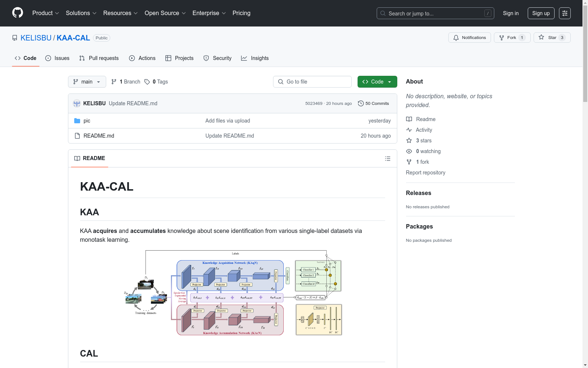View 3 stars in About sidebar
The height and width of the screenshot is (368, 588).
pyautogui.click(x=419, y=141)
